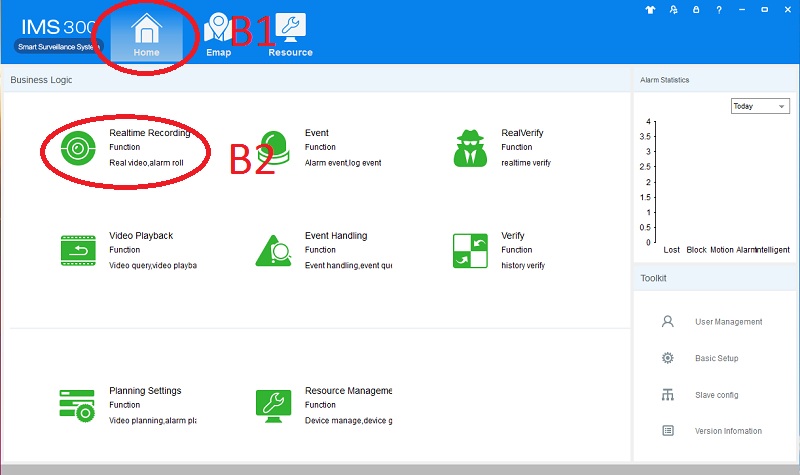This screenshot has height=475, width=800.
Task: Open the Home tab
Action: click(146, 35)
